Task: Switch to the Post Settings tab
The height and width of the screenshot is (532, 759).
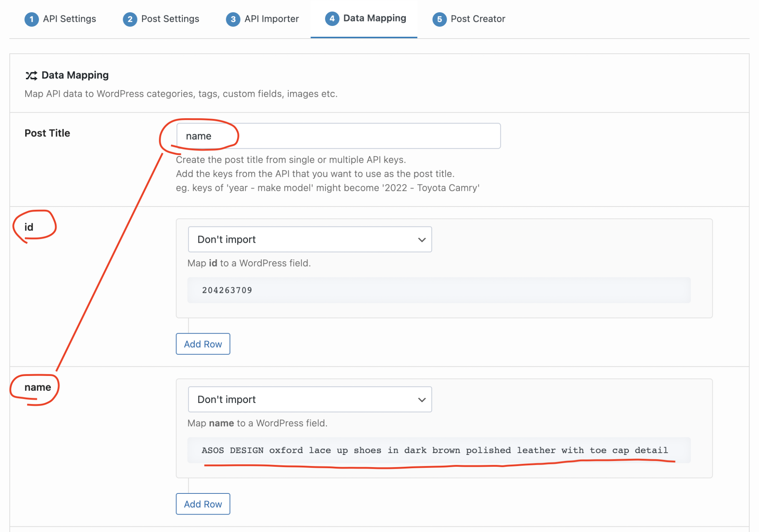Action: 170,19
